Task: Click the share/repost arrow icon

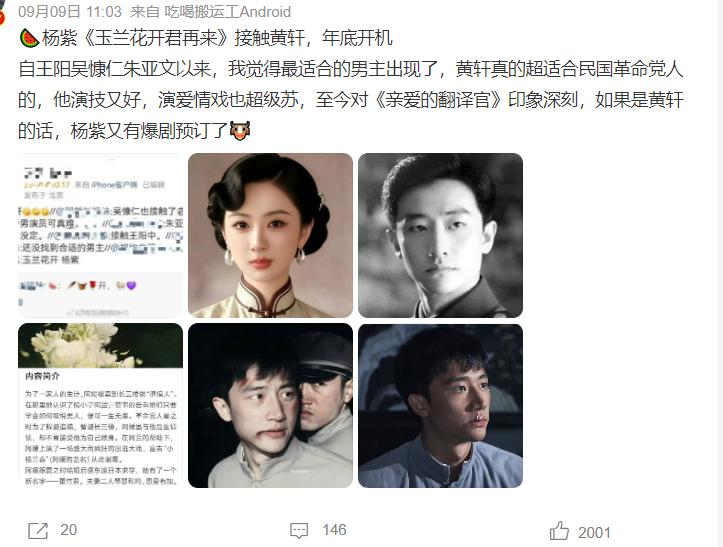Action: (x=38, y=531)
